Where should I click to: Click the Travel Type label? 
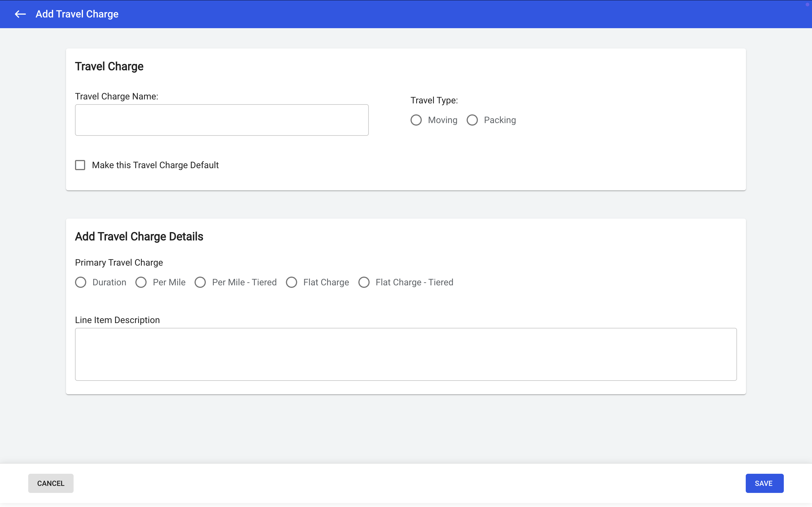click(x=434, y=100)
